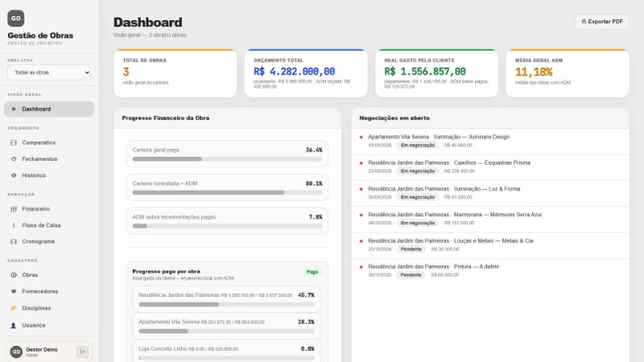The width and height of the screenshot is (644, 362).
Task: Click the Orçamento Total card
Action: point(306,73)
